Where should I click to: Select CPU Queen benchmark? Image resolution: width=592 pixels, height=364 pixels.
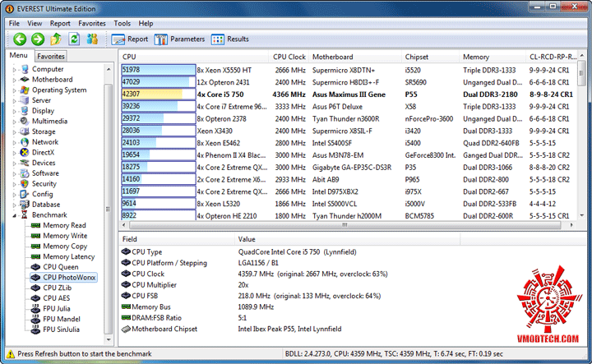[61, 267]
